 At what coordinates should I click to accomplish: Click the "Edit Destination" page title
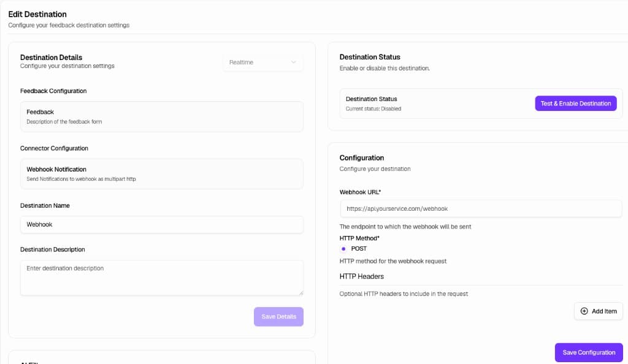pyautogui.click(x=37, y=14)
